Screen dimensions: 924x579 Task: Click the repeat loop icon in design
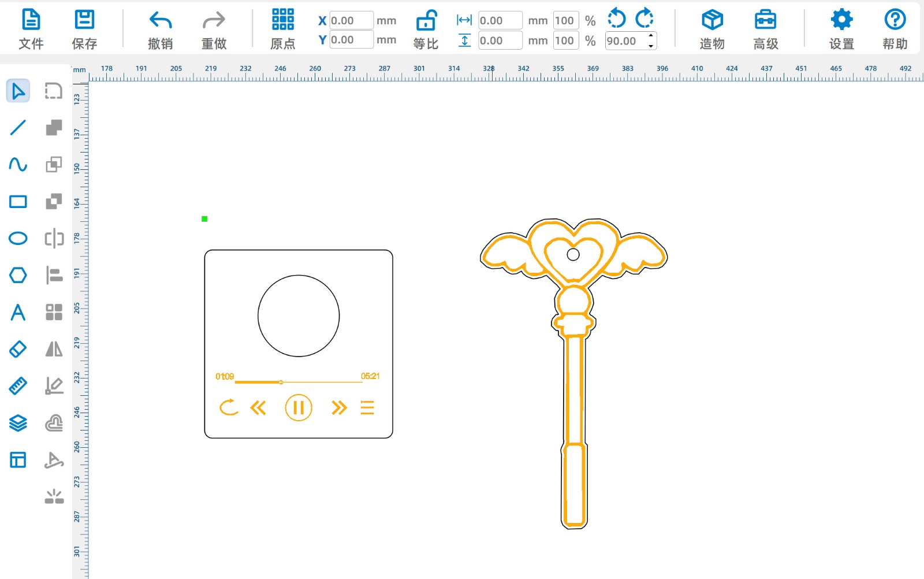point(229,407)
